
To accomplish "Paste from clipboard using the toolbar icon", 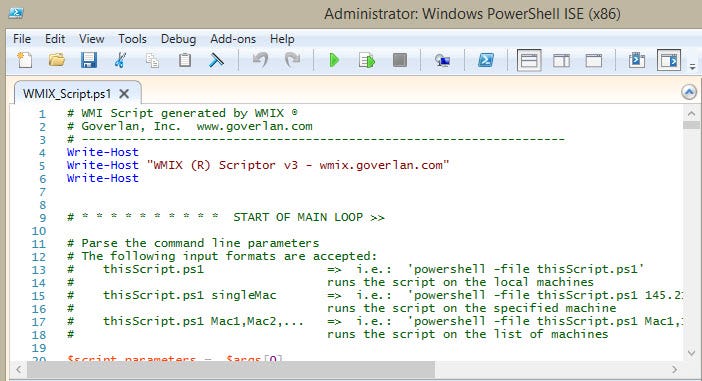I will point(184,60).
